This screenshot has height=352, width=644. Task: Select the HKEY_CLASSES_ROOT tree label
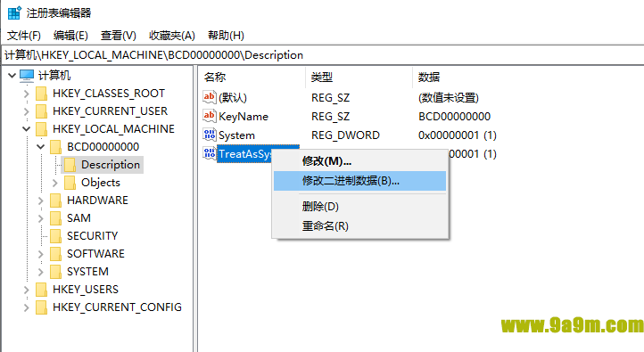point(109,94)
